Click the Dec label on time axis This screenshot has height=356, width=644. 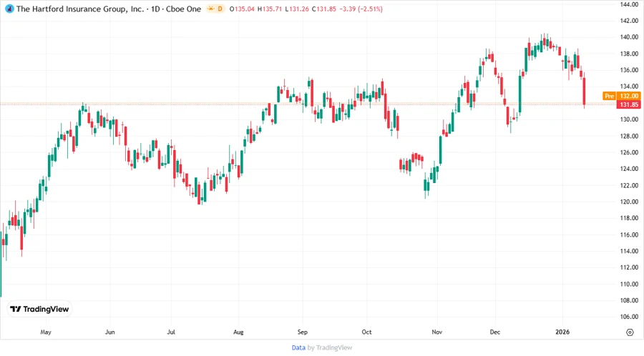click(495, 332)
